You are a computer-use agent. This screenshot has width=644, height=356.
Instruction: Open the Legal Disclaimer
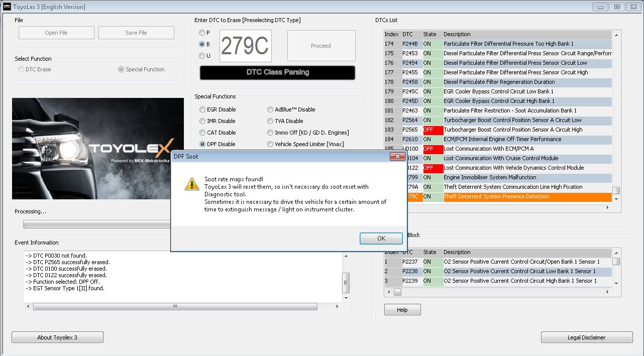(x=586, y=337)
